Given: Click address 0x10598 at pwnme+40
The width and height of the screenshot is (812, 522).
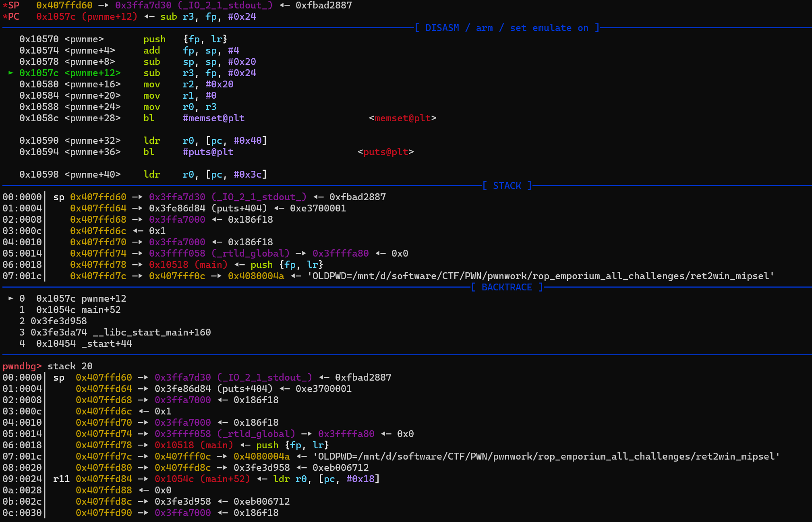Looking at the screenshot, I should 39,174.
